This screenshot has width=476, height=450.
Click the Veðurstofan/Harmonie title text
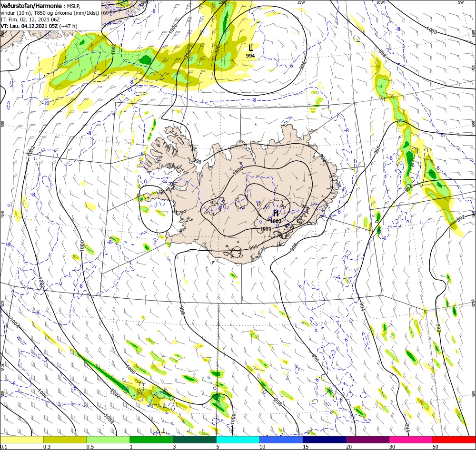point(31,6)
